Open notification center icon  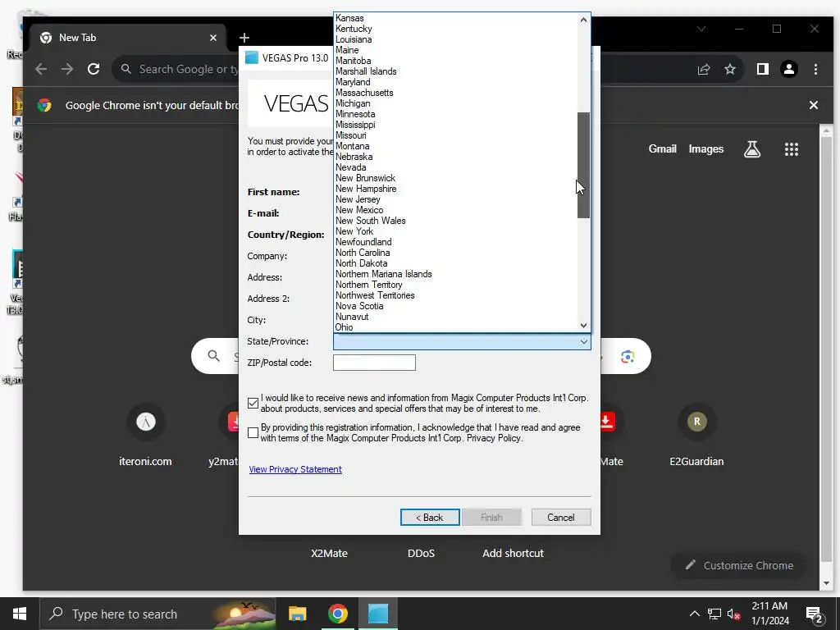click(x=814, y=614)
